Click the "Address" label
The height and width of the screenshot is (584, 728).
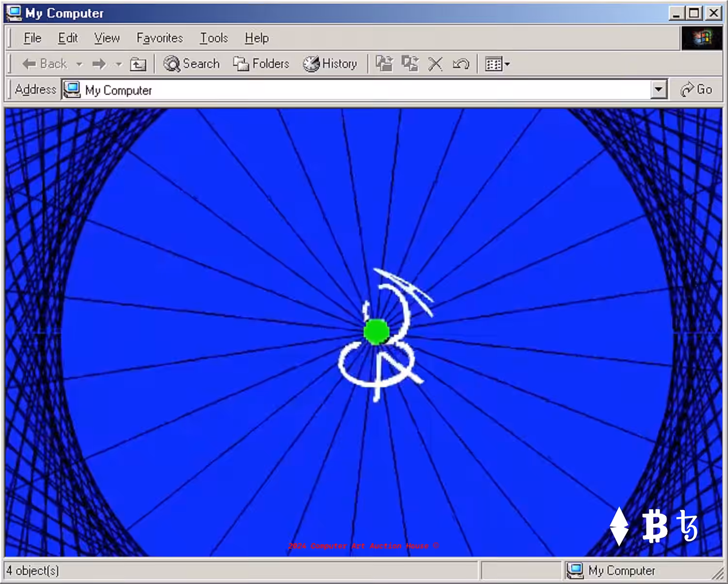(x=35, y=89)
